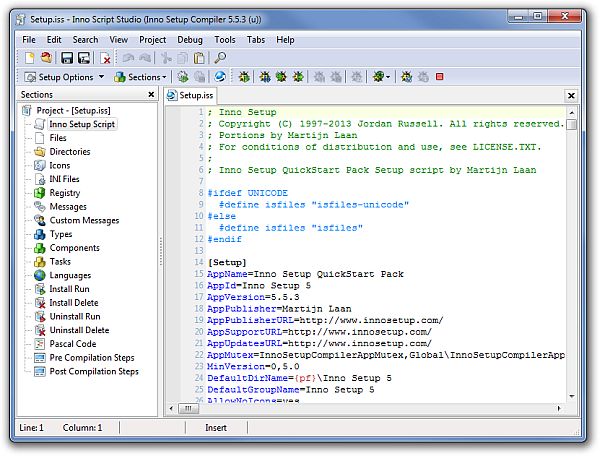Open the dark green bug dropdown arrow

(x=388, y=77)
